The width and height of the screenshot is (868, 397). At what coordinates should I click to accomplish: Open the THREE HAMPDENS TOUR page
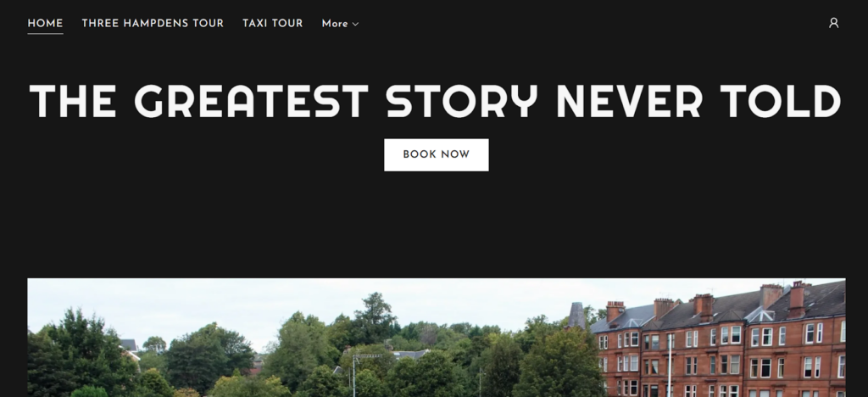point(153,23)
